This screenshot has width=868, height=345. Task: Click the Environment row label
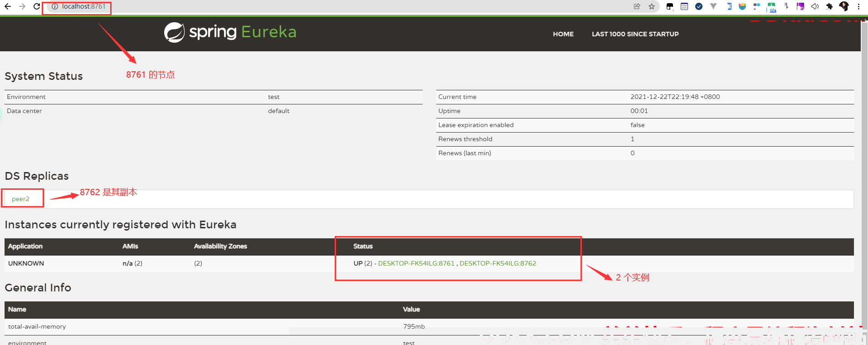coord(26,97)
